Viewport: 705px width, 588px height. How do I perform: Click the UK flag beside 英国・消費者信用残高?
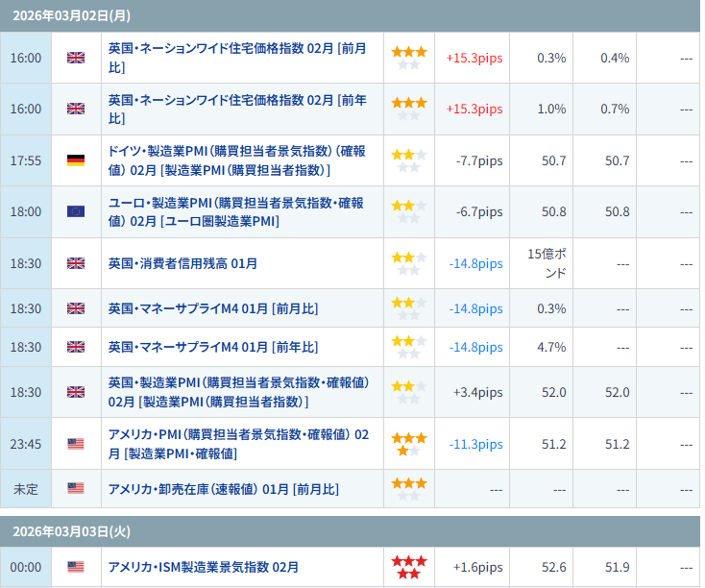click(76, 263)
